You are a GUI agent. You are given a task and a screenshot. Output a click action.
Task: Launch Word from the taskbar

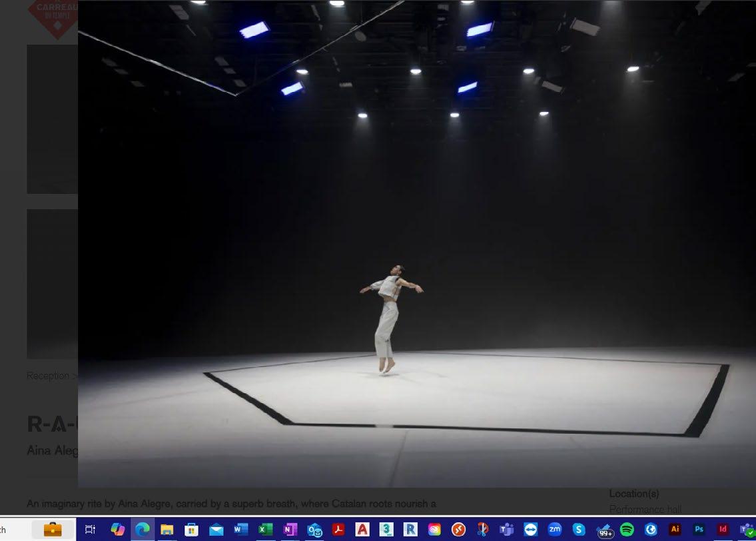coord(240,530)
